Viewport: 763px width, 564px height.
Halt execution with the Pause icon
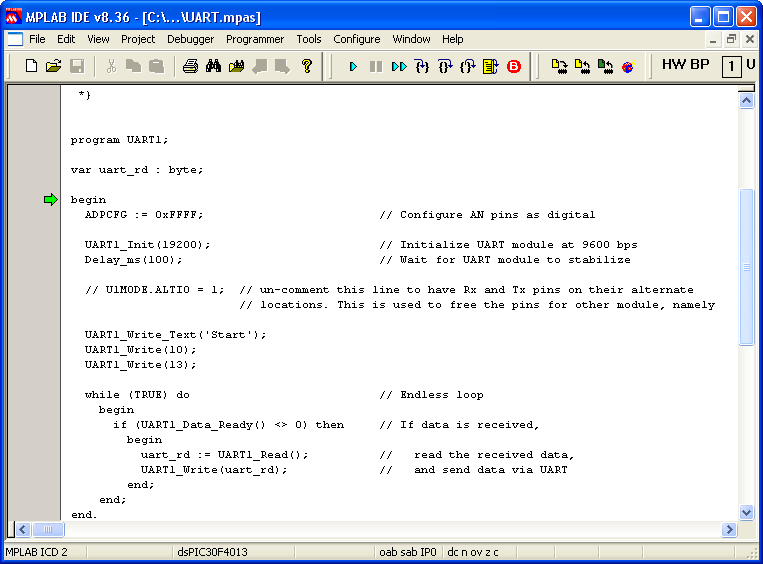pyautogui.click(x=376, y=66)
